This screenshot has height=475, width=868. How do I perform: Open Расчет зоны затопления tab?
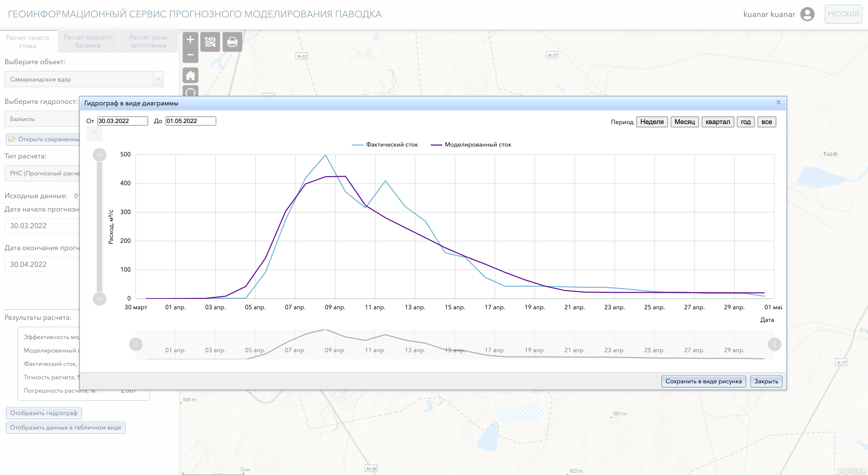[x=148, y=41]
